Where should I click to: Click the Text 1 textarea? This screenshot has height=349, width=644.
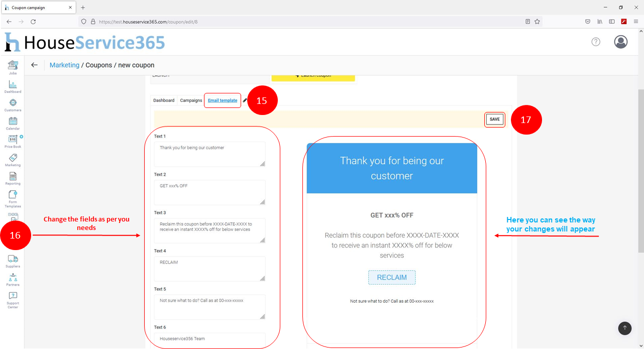[209, 154]
